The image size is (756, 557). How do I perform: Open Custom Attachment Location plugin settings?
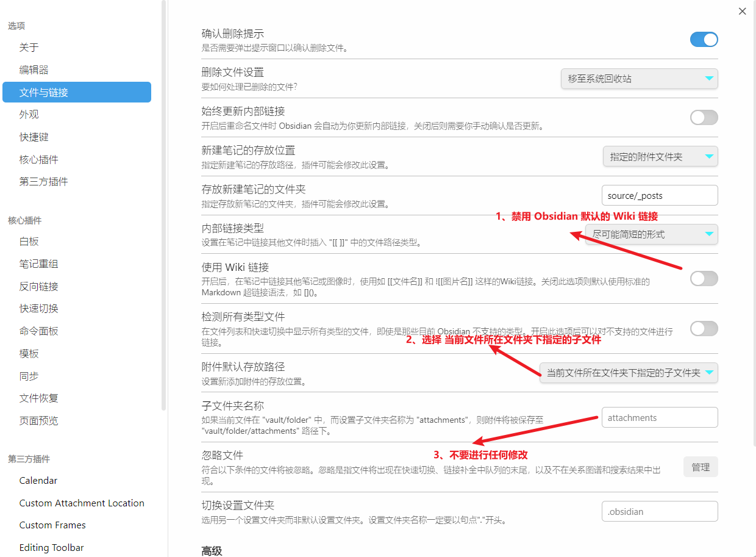coord(82,503)
